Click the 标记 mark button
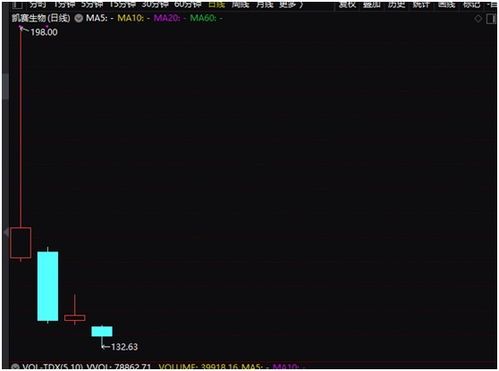Screen dimensions: 499x371 click(x=472, y=5)
